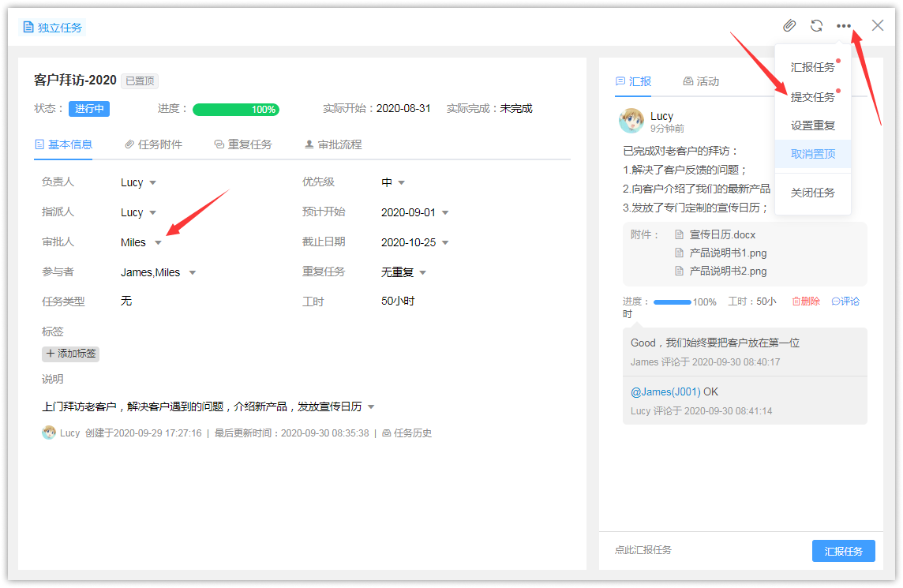Expand the 审批人 Miles dropdown

[x=158, y=243]
